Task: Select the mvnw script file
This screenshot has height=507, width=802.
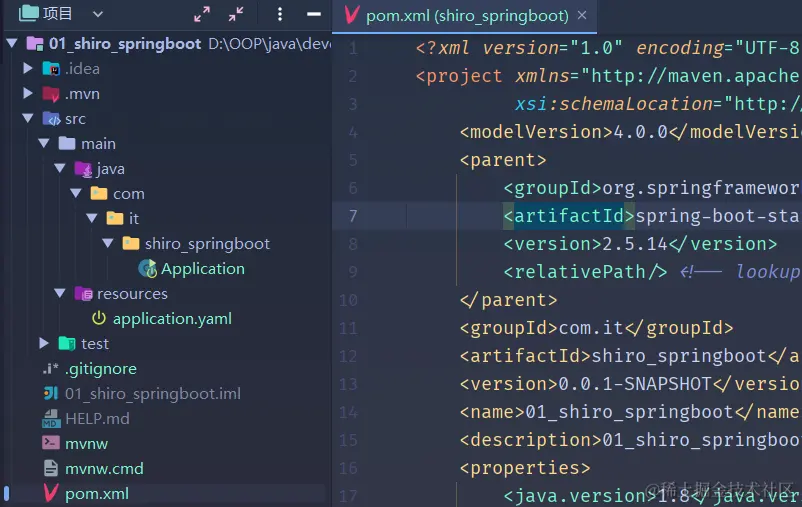Action: [86, 444]
